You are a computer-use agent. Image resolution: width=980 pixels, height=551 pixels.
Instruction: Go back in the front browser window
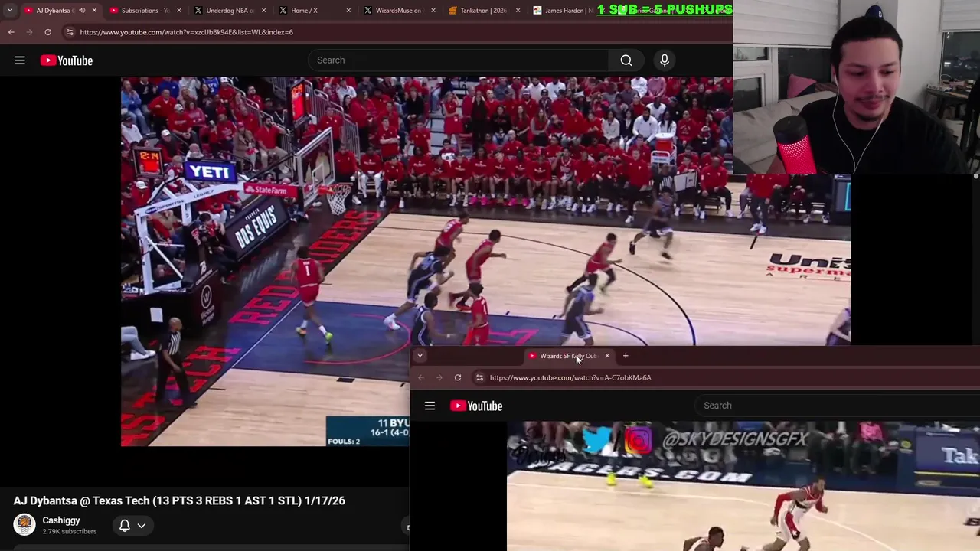[420, 377]
